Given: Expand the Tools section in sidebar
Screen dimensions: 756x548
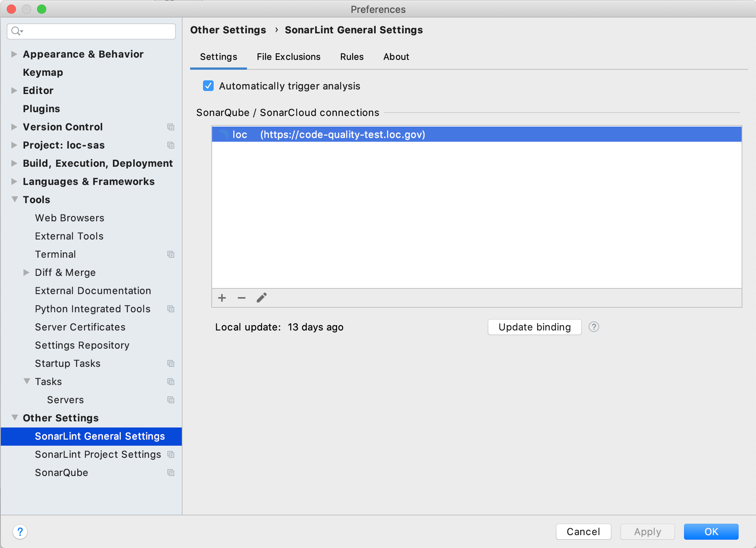Looking at the screenshot, I should (13, 199).
